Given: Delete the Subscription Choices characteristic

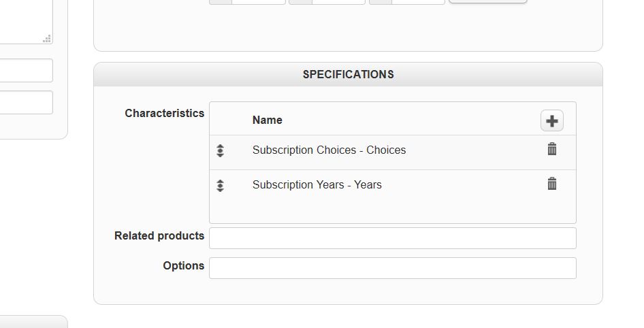Looking at the screenshot, I should click(552, 149).
